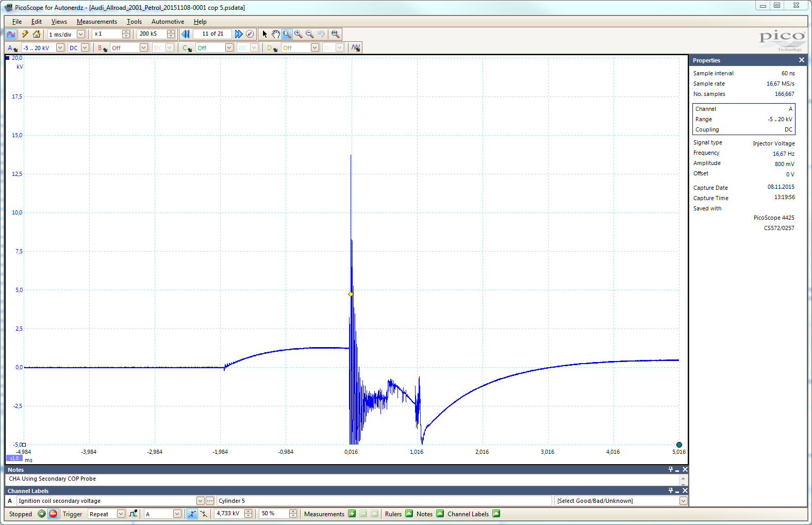Adjust the 50 % pre-trigger stepper

[293, 514]
